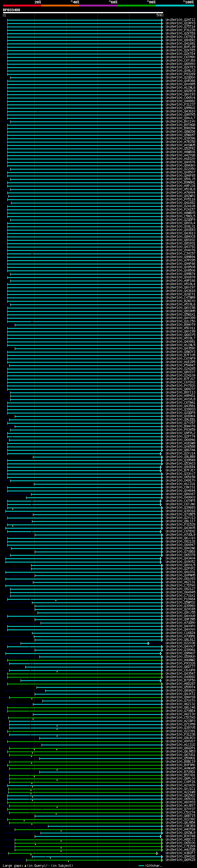Open hit UniRef100_P31239
The image size is (197, 868).
click(x=180, y=30)
